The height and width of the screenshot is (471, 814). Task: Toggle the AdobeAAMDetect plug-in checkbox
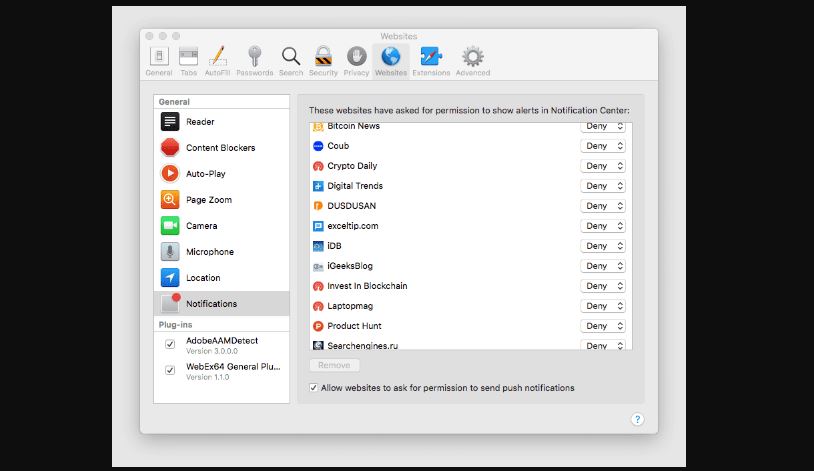(170, 344)
